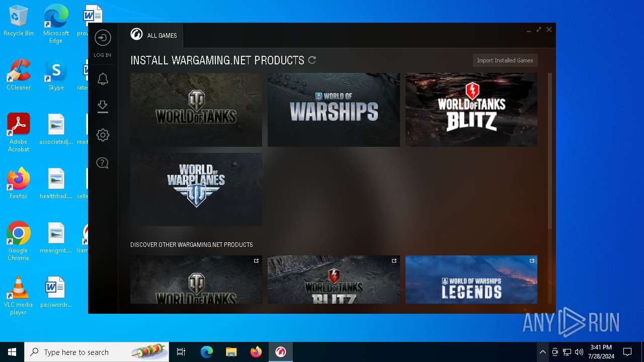The width and height of the screenshot is (644, 362).
Task: Select World of Tanks Blitz install tile
Action: click(x=471, y=110)
